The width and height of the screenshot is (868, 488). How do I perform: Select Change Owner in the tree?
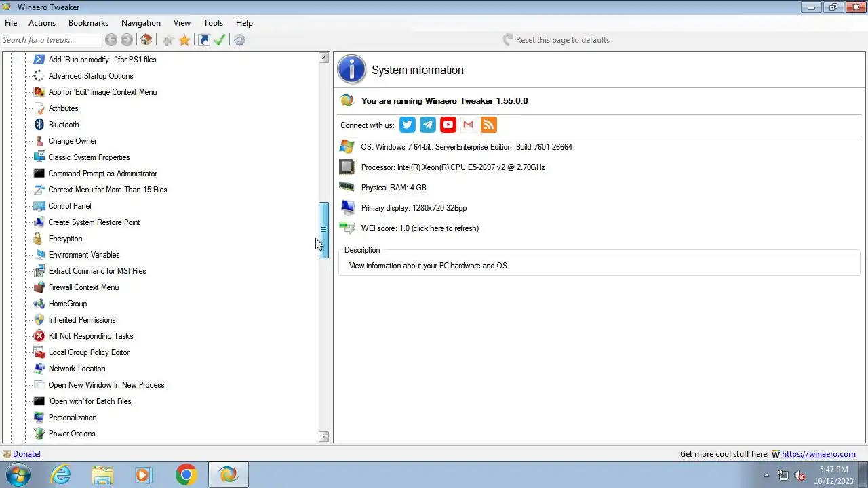(73, 141)
